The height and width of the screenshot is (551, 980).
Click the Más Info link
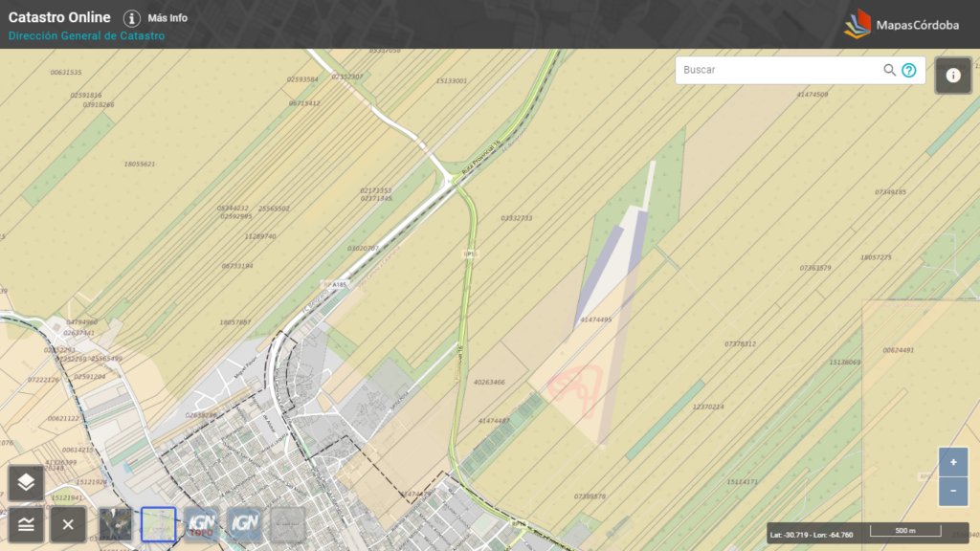click(167, 18)
